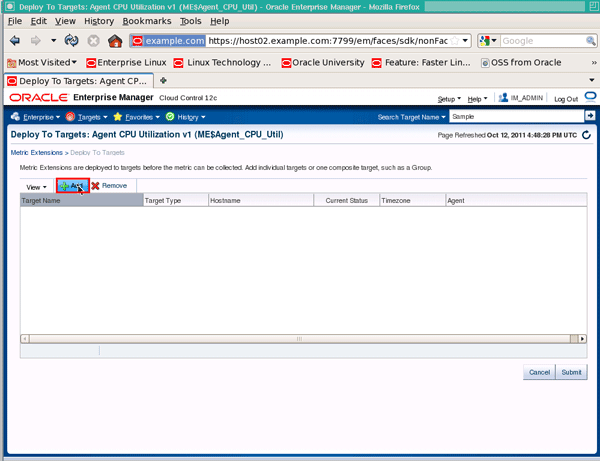
Task: Open the Feature: Faster Lin... bookmark
Action: pyautogui.click(x=421, y=62)
